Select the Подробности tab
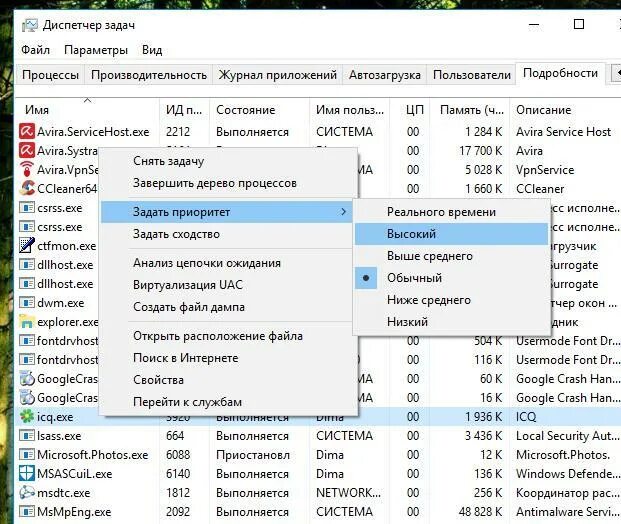 [560, 73]
